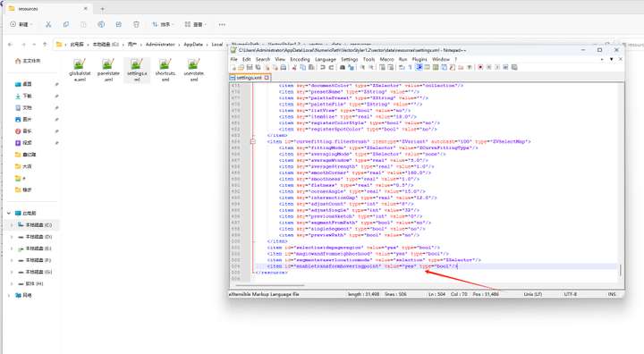The image size is (644, 354).
Task: Open the Encoding menu in Notepad++
Action: point(300,60)
